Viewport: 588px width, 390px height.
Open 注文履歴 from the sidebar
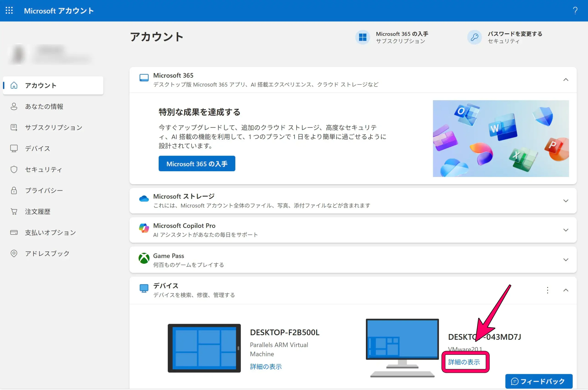click(x=37, y=211)
